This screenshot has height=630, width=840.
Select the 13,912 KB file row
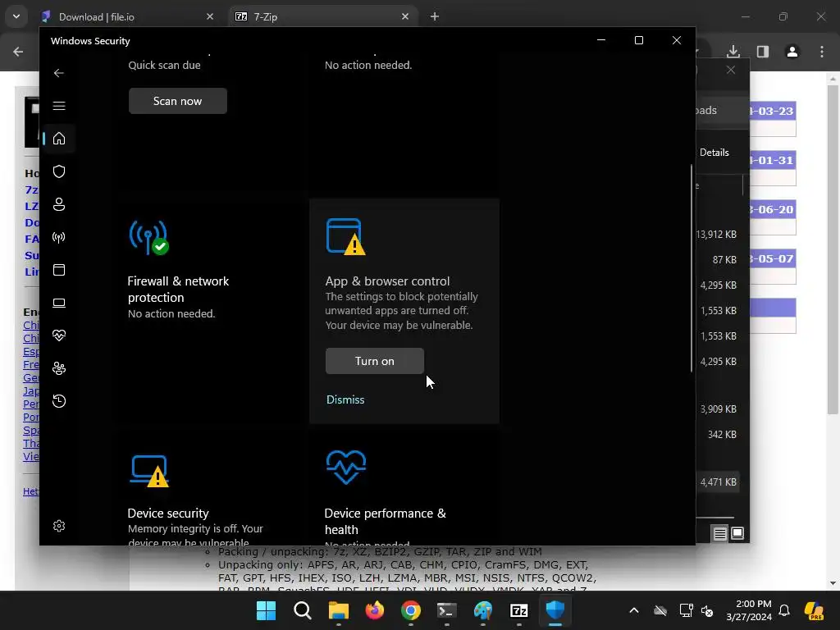pyautogui.click(x=717, y=235)
